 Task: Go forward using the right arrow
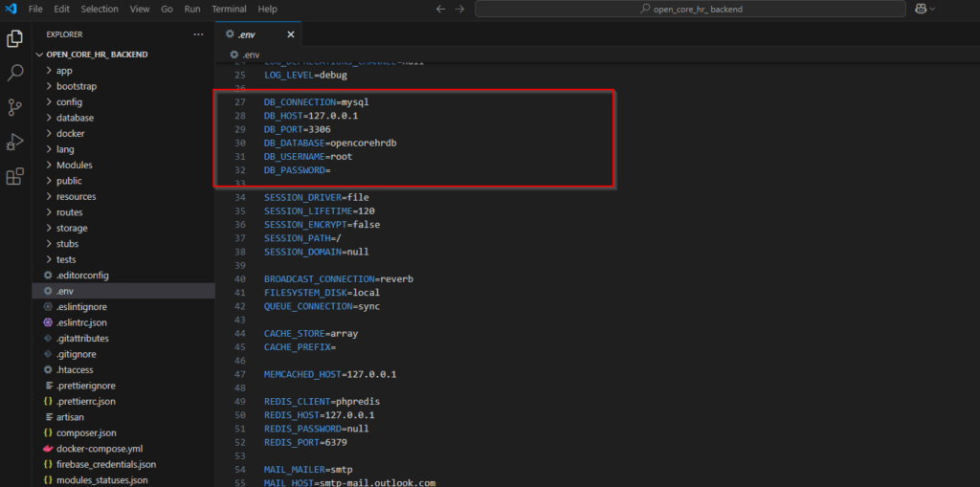(x=459, y=9)
